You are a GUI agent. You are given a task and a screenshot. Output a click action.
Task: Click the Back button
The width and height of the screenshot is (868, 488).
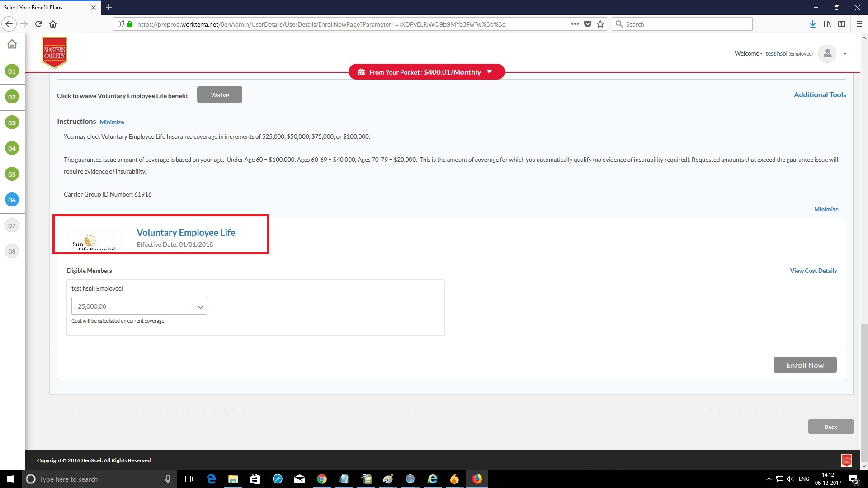coord(830,427)
